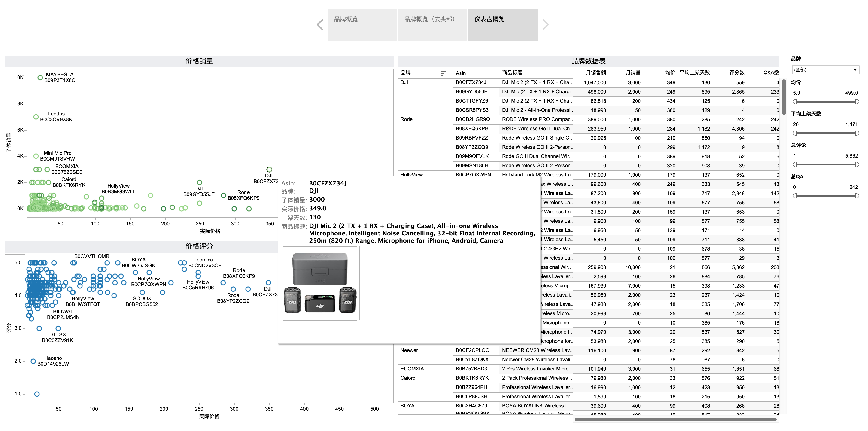Click the 均价 column header in table

[670, 73]
